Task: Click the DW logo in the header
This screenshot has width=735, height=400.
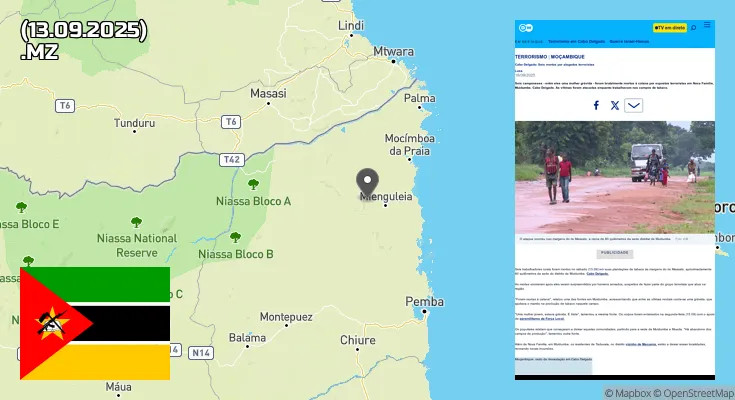Action: (x=524, y=27)
